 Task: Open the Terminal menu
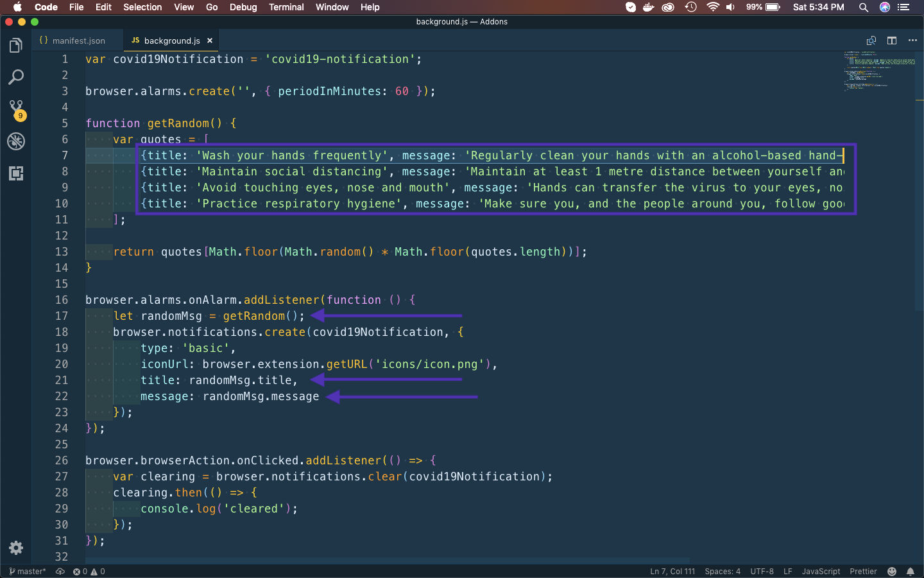tap(286, 7)
